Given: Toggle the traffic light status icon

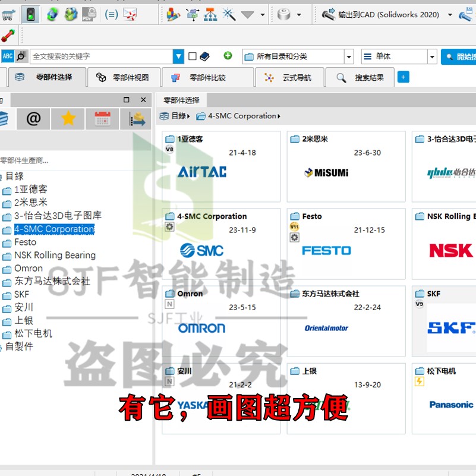Looking at the screenshot, I should [x=30, y=14].
